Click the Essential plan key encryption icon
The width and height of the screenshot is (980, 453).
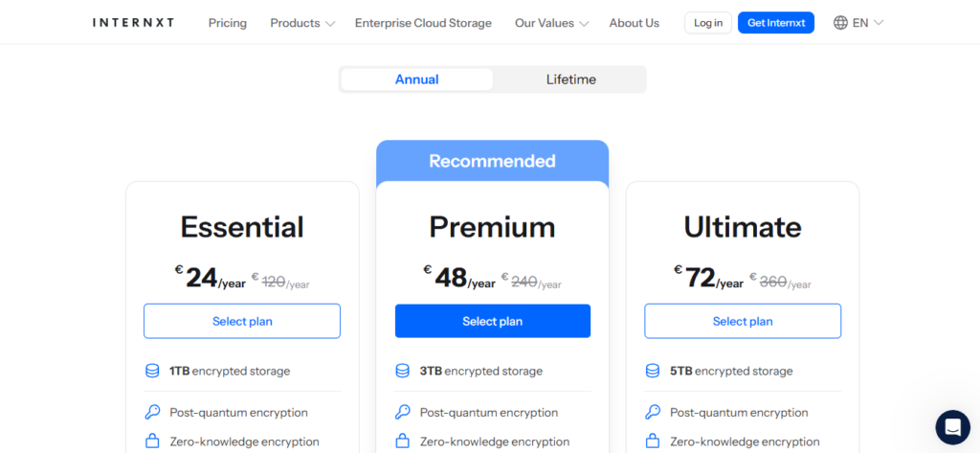(152, 413)
